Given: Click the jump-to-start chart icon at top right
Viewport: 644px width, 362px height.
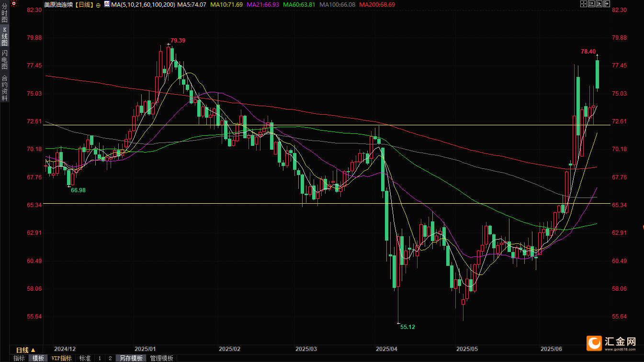Looking at the screenshot, I should (591, 4).
